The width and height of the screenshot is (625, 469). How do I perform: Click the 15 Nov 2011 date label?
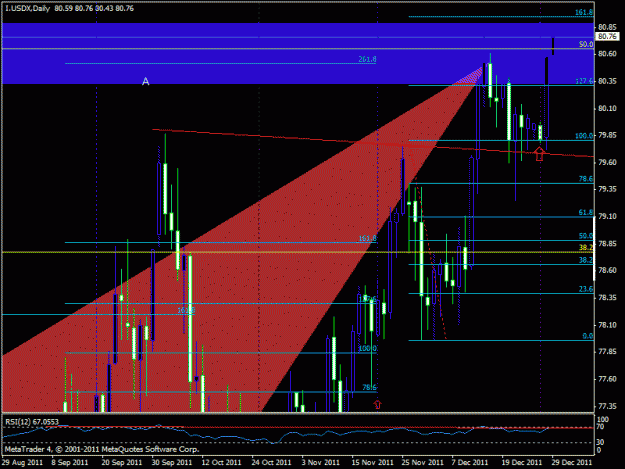coord(372,462)
